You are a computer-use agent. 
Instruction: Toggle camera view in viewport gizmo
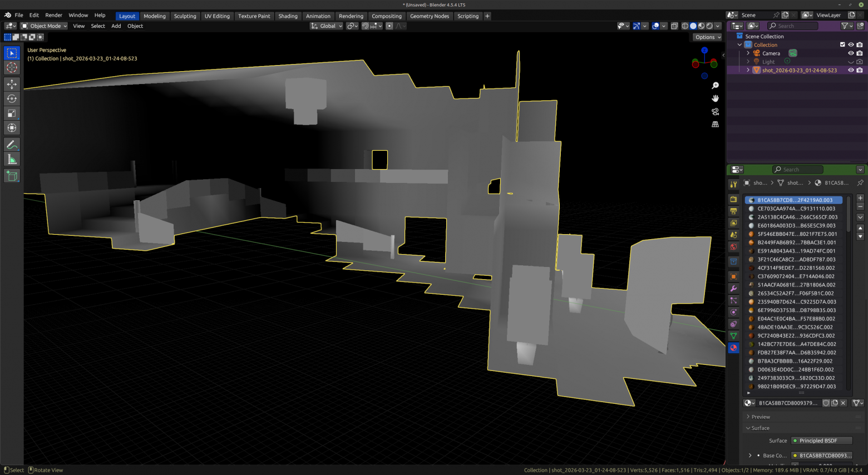point(715,111)
